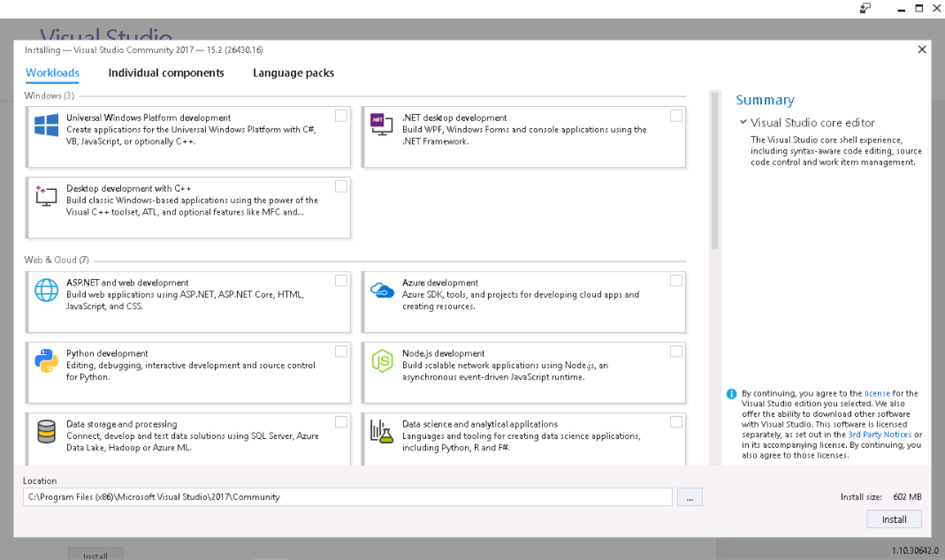Click the Node.js hexagon icon

coord(382,361)
